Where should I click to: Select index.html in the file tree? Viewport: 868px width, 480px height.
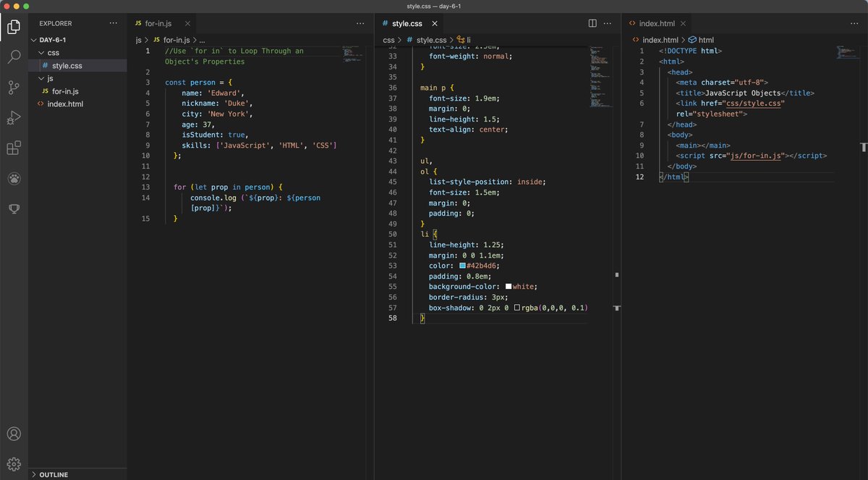pos(77,104)
